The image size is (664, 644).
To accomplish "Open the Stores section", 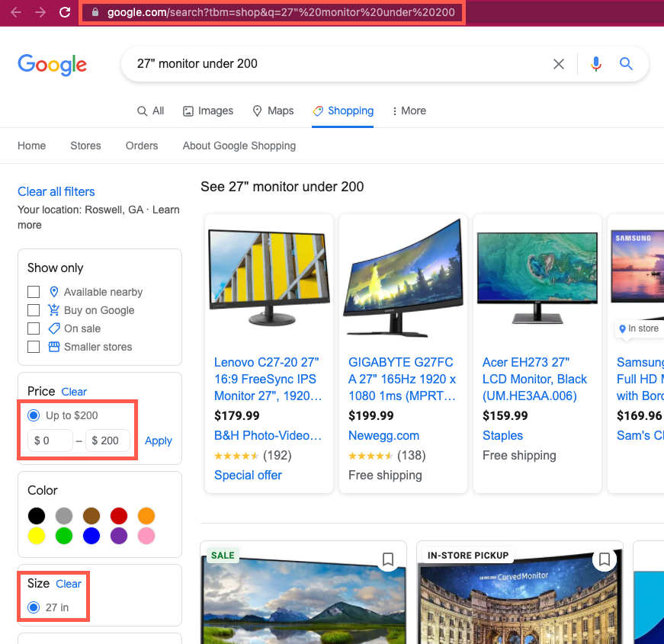I will (85, 146).
